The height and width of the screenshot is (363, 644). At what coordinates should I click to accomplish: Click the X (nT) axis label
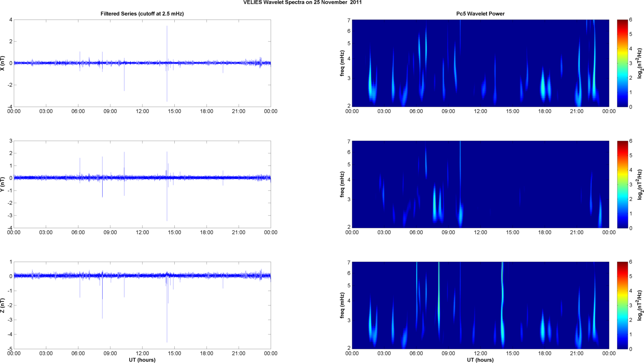tap(3, 63)
